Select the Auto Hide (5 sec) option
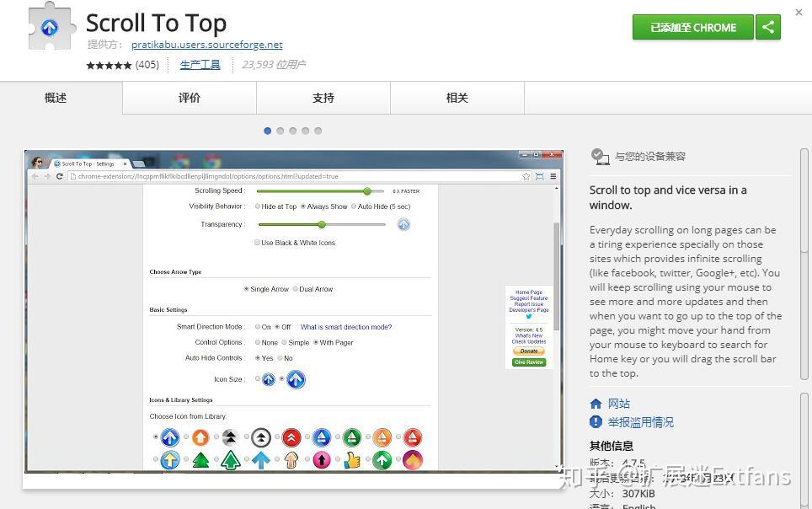Image resolution: width=812 pixels, height=509 pixels. [x=354, y=206]
